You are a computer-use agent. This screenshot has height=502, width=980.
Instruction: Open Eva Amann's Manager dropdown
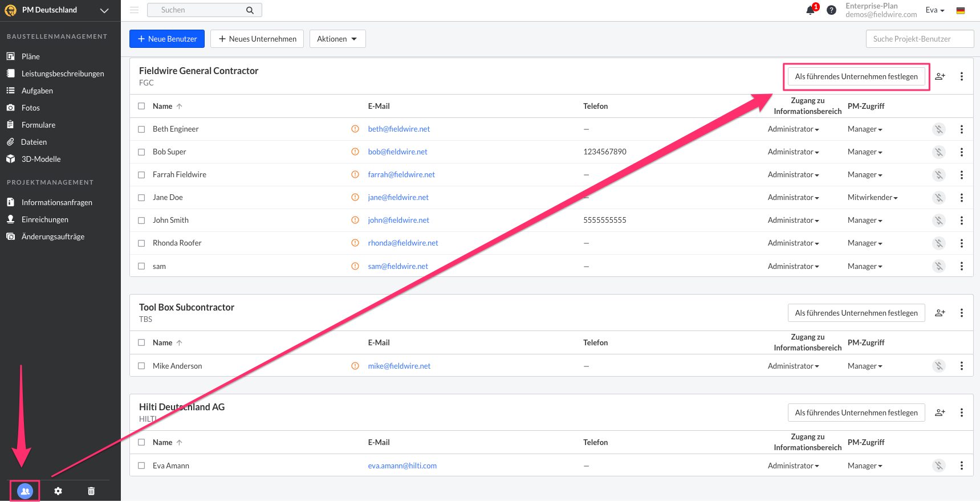pyautogui.click(x=865, y=466)
